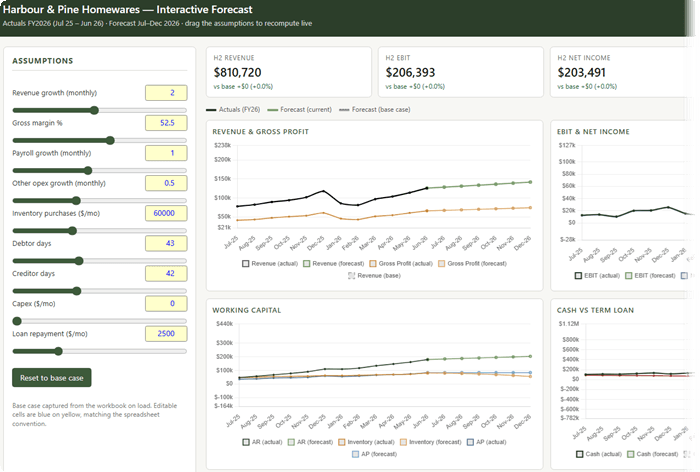Toggle Revenue (actual) legend series
The height and width of the screenshot is (472, 700).
(x=270, y=263)
